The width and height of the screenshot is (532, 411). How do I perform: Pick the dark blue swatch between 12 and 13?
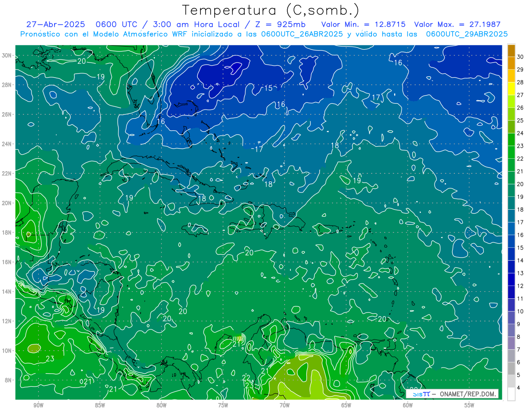pos(511,280)
